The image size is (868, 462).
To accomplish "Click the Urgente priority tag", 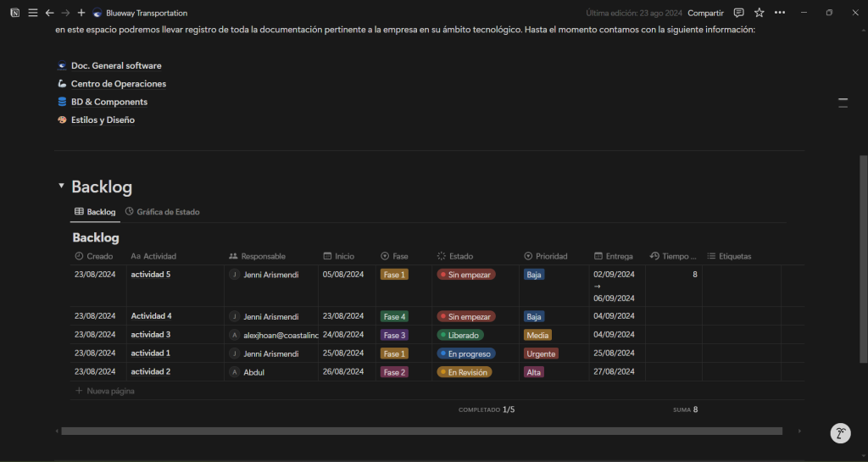I will [x=541, y=353].
